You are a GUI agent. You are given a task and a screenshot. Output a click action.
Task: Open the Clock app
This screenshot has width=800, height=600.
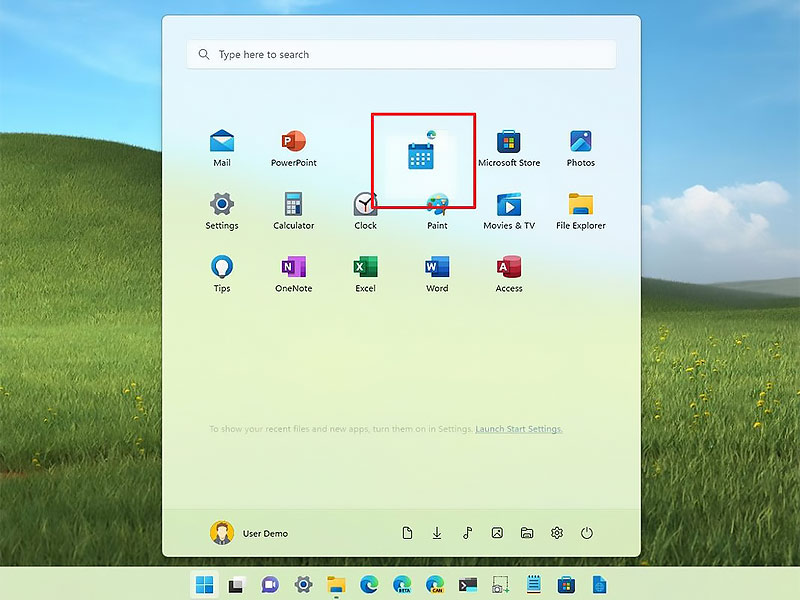pyautogui.click(x=365, y=211)
